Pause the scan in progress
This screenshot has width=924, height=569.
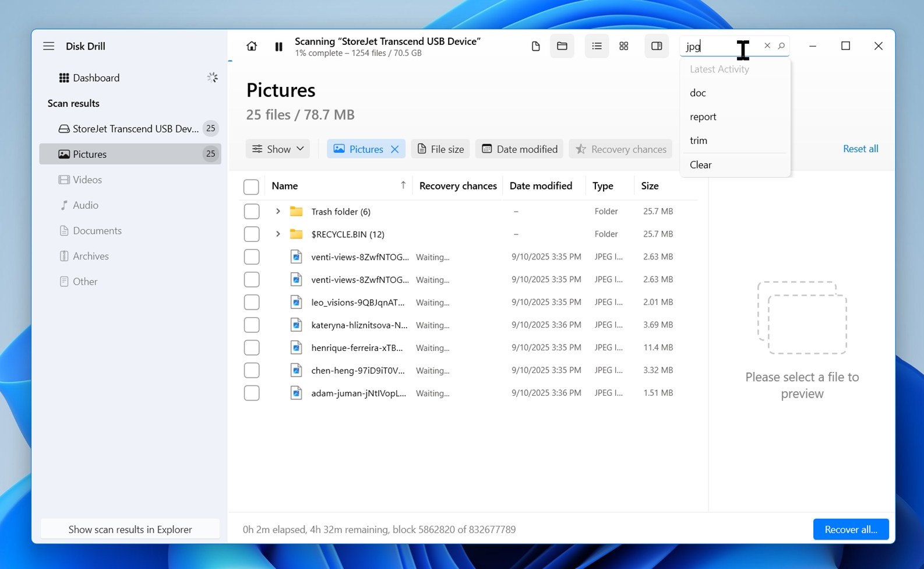click(278, 47)
